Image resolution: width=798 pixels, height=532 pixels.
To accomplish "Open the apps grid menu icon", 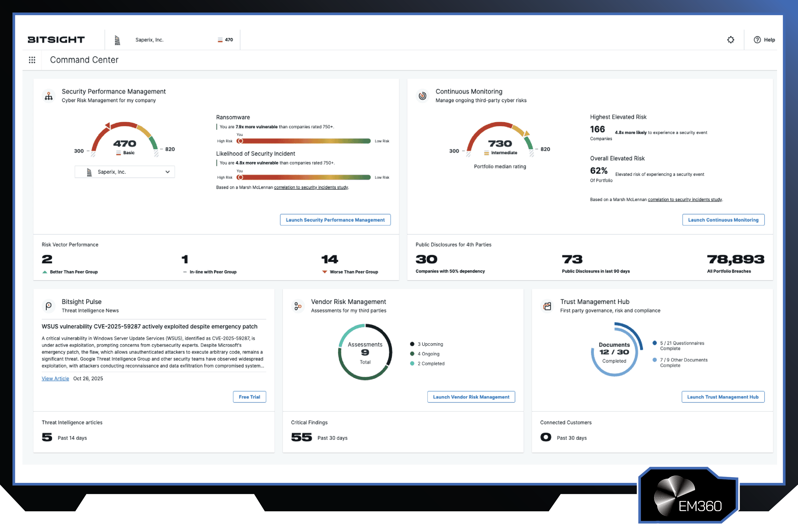I will 32,60.
